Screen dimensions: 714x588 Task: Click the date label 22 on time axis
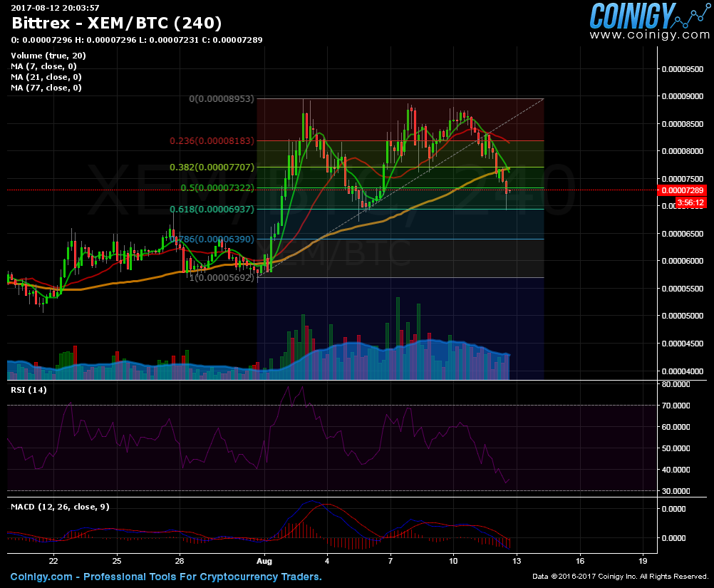tap(53, 561)
